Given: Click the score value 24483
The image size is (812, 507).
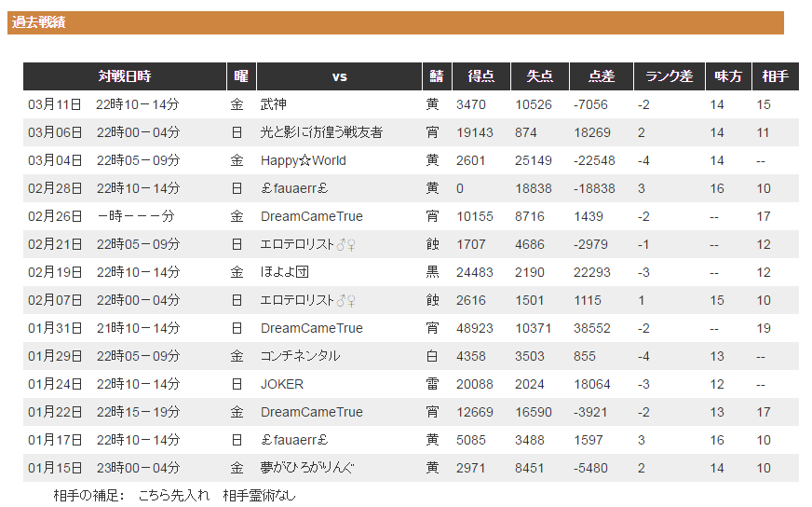Looking at the screenshot, I should (x=475, y=273).
